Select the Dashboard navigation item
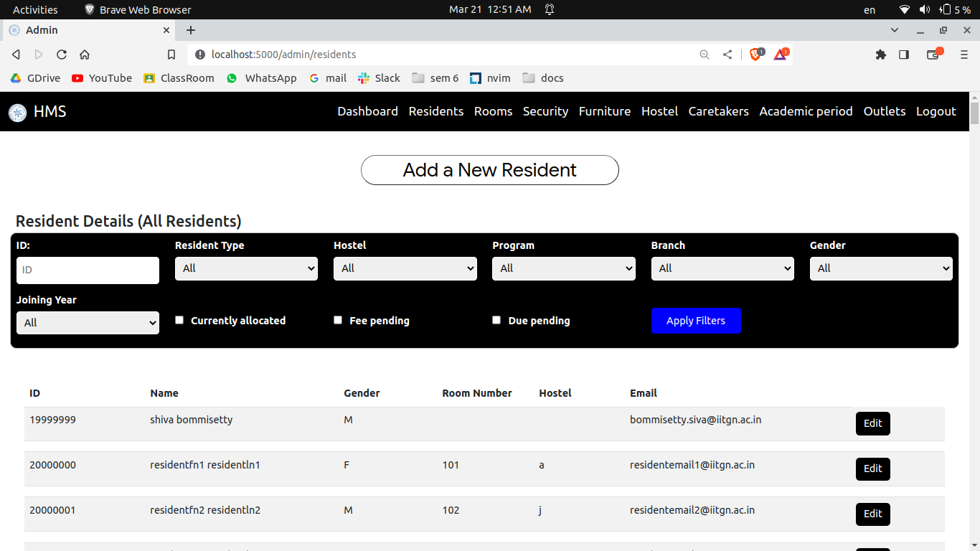The width and height of the screenshot is (980, 551). click(x=367, y=111)
